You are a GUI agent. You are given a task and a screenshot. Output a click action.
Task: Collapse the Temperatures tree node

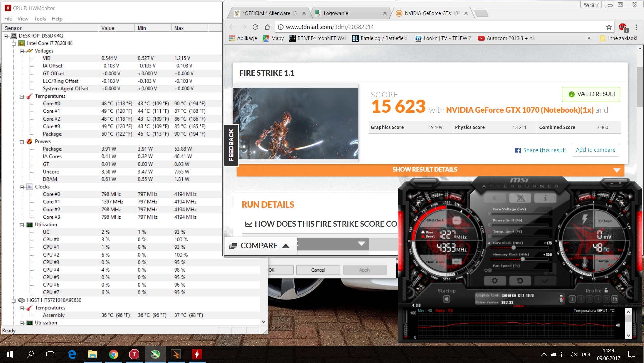[22, 96]
